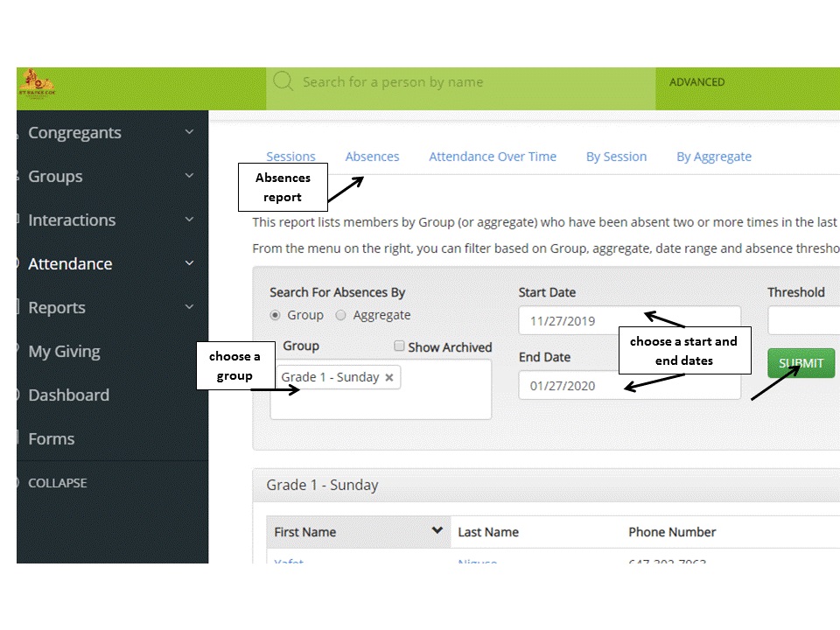
Task: Switch to the By Session tab
Action: tap(616, 157)
